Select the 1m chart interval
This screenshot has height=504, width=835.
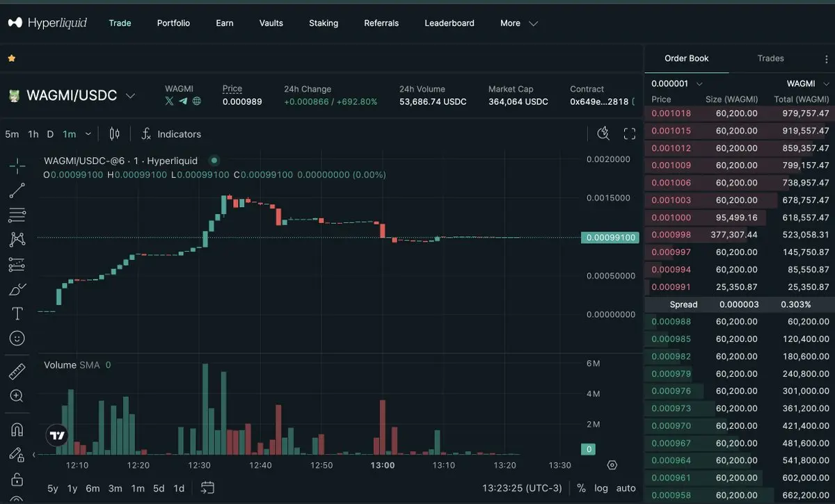[x=69, y=134]
